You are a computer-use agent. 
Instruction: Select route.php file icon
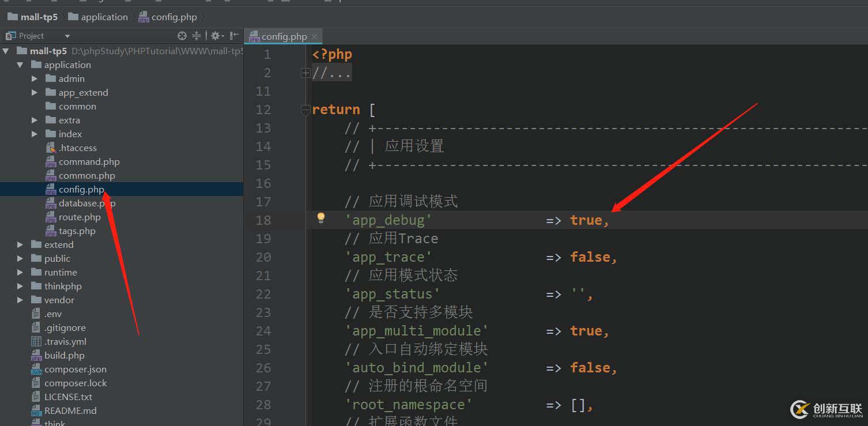(x=50, y=217)
